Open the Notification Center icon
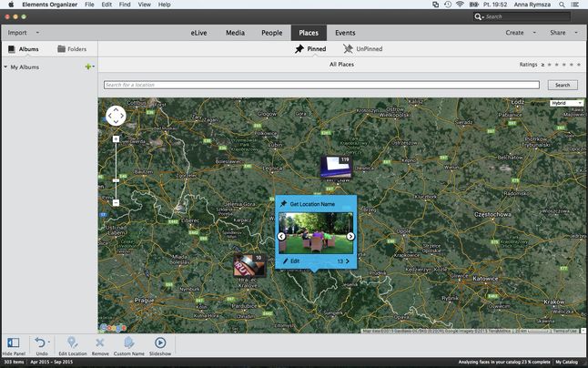This screenshot has height=368, width=588. coord(575,5)
